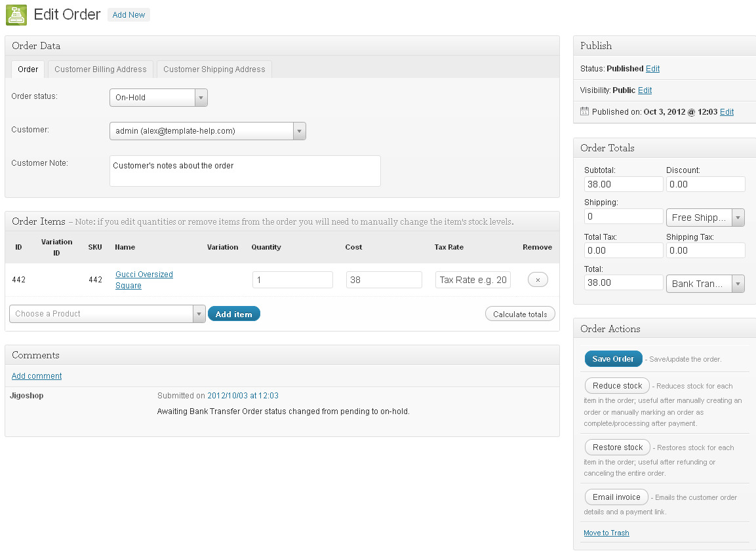The width and height of the screenshot is (756, 553).
Task: Click the Reduce stock button
Action: click(617, 386)
